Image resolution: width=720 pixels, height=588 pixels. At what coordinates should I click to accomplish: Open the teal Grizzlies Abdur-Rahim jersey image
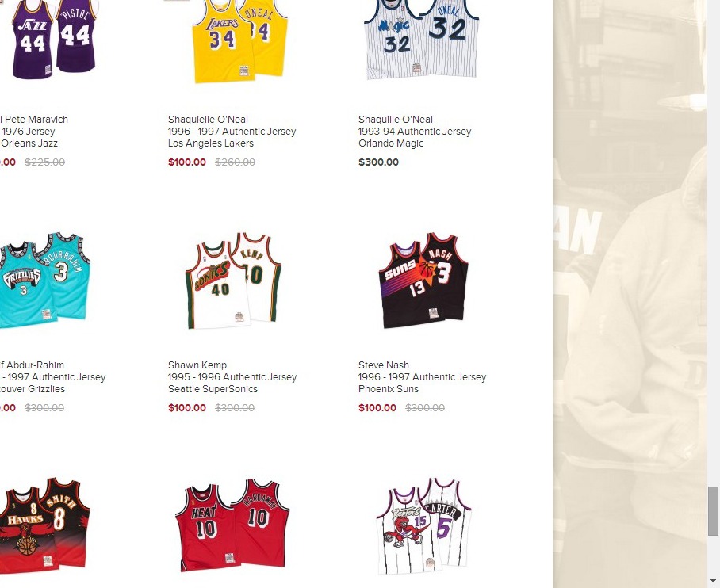click(44, 281)
